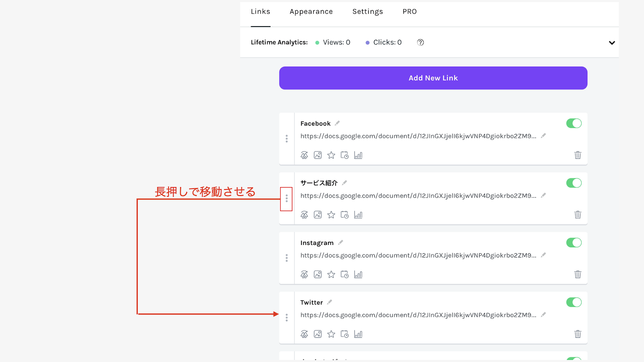Viewport: 644px width, 362px height.
Task: Delete the Twitter link via trash icon
Action: 578,334
